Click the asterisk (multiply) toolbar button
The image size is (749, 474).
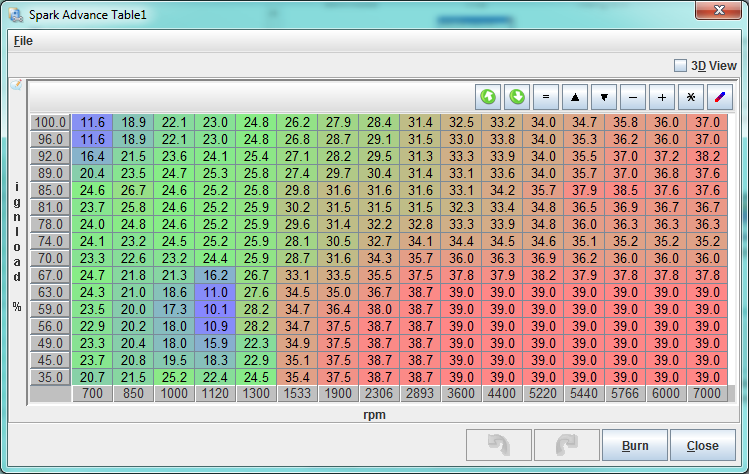[691, 97]
